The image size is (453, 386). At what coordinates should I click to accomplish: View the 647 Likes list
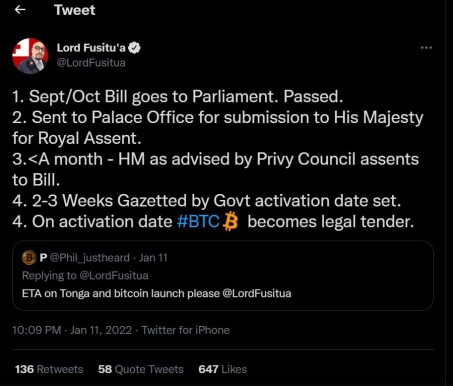point(223,369)
